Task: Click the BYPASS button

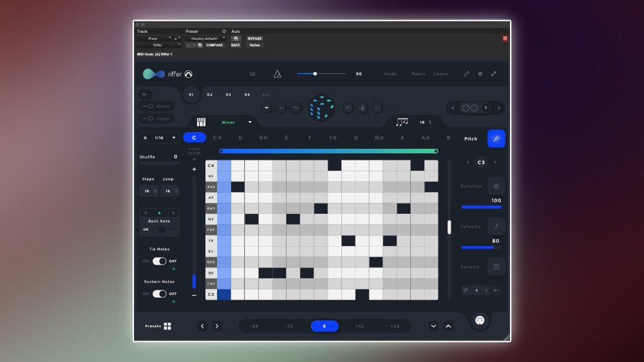Action: [x=254, y=39]
